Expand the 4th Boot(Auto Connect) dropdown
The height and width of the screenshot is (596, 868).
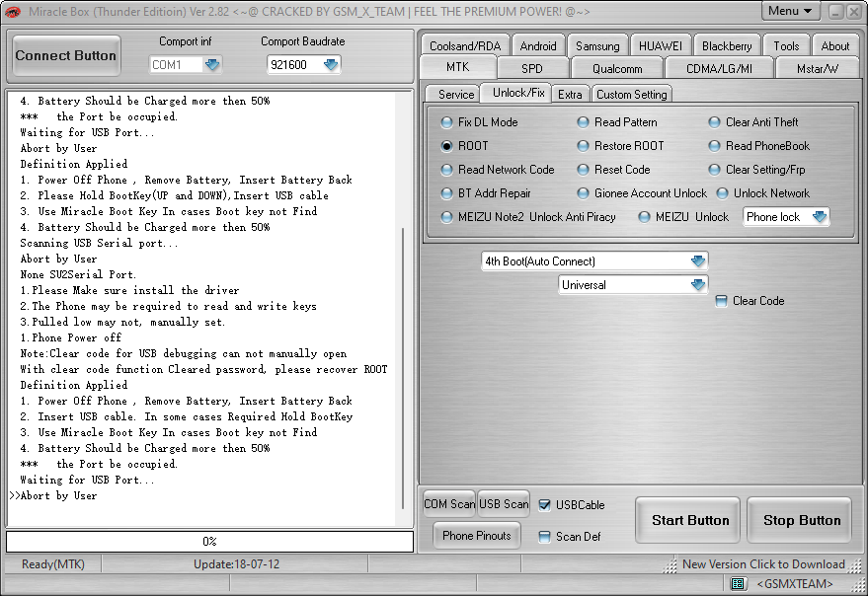click(x=698, y=261)
